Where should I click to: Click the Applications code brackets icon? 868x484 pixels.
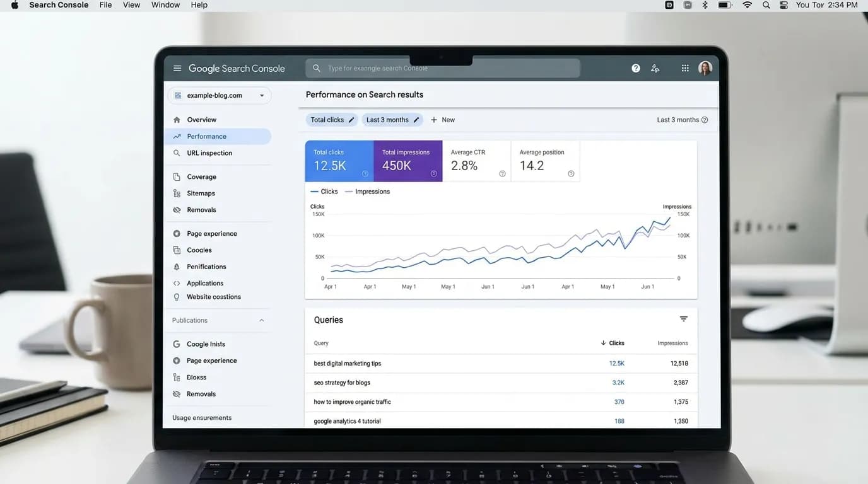pos(177,284)
